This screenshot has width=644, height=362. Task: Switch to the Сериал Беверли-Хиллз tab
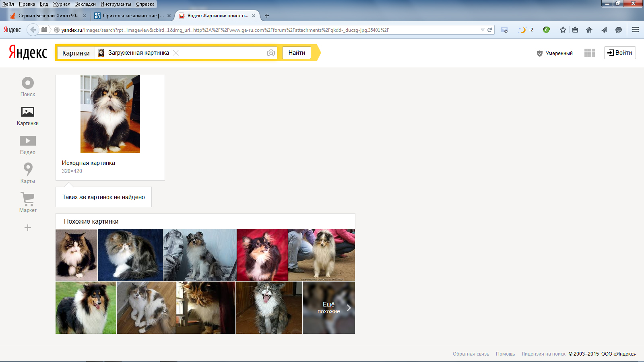(48, 16)
